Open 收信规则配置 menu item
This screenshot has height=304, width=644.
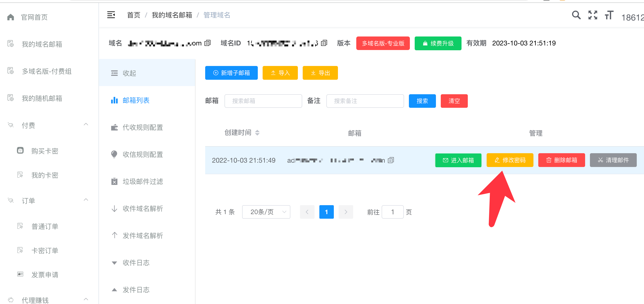[147, 154]
